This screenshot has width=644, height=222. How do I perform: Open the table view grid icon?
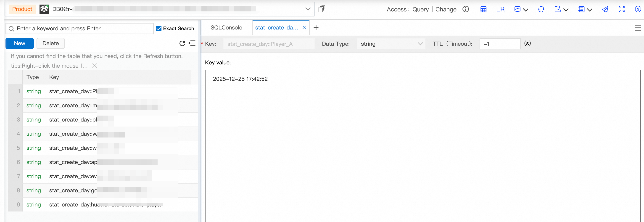point(483,10)
